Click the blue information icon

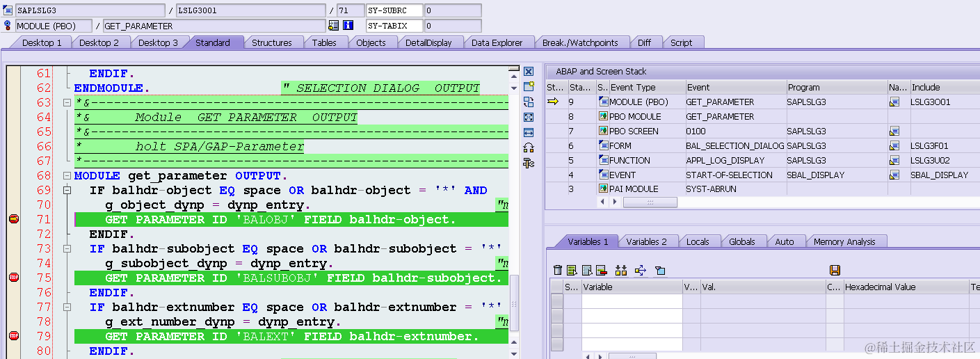click(x=348, y=26)
